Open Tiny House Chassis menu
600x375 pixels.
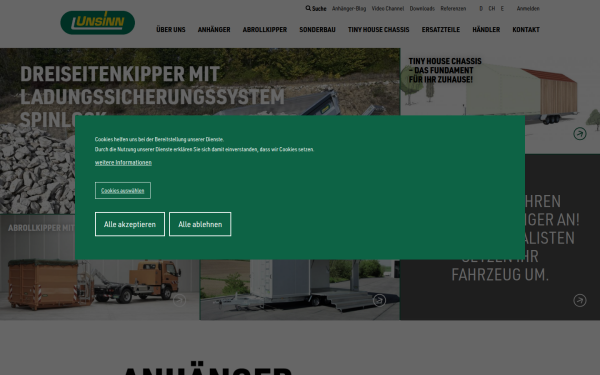pyautogui.click(x=378, y=29)
